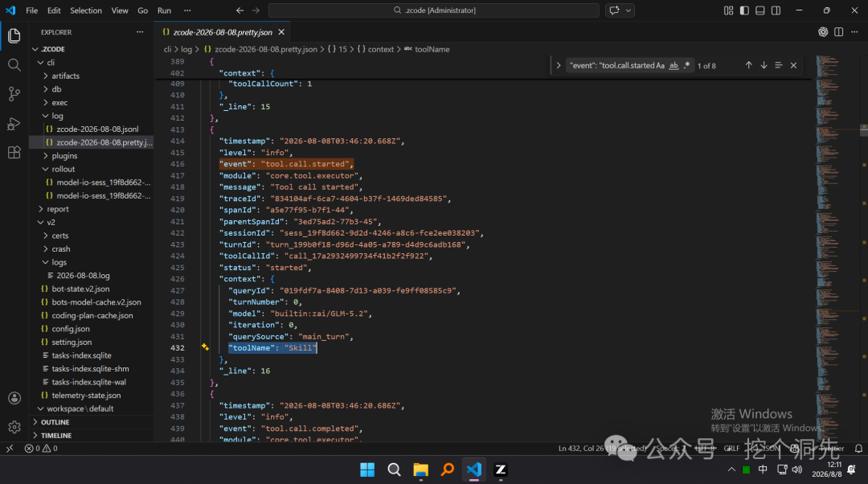Open the Selection menu
868x484 pixels.
click(x=86, y=10)
